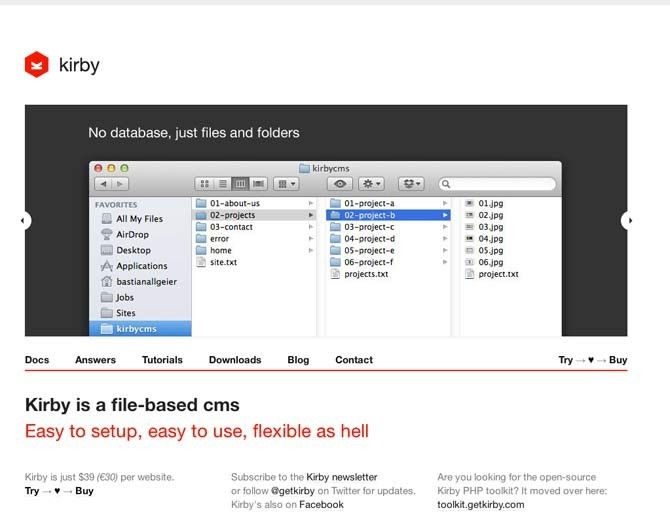Viewport: 670px width, 521px height.
Task: Click Try Buy link below pricing text
Action: (x=59, y=491)
